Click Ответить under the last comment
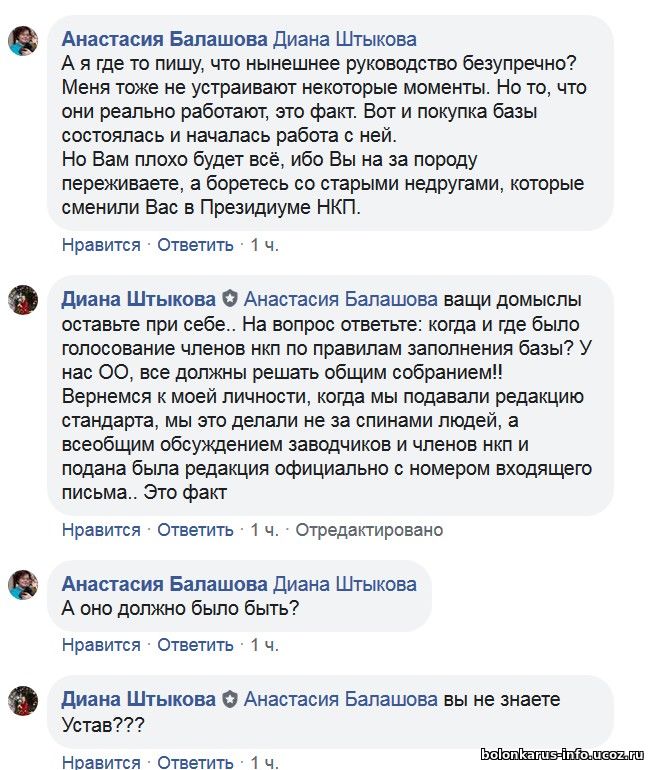654x770 pixels. point(195,762)
